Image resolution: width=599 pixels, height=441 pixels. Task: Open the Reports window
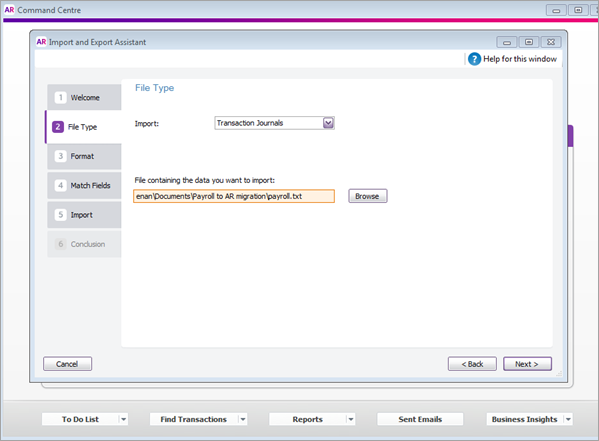pyautogui.click(x=308, y=419)
